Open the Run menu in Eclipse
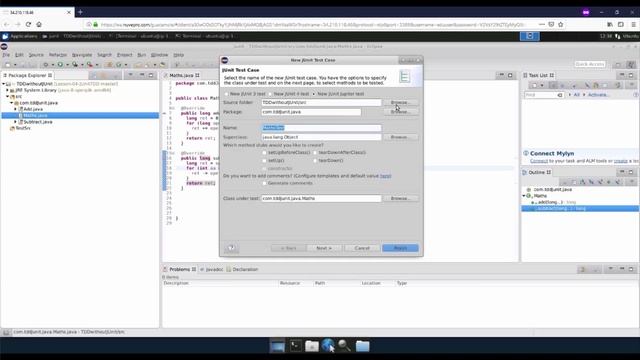The width and height of the screenshot is (640, 360). (142, 55)
